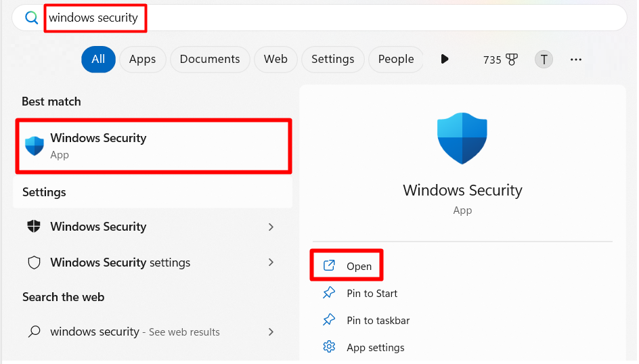639x364 pixels.
Task: Expand web results chevron for windows security
Action: pyautogui.click(x=271, y=332)
